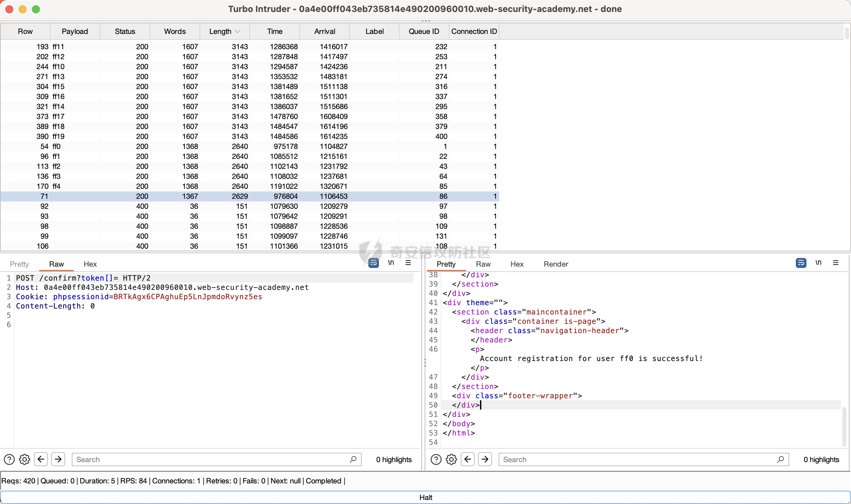Click '0 highlights' label in response pane

821,459
